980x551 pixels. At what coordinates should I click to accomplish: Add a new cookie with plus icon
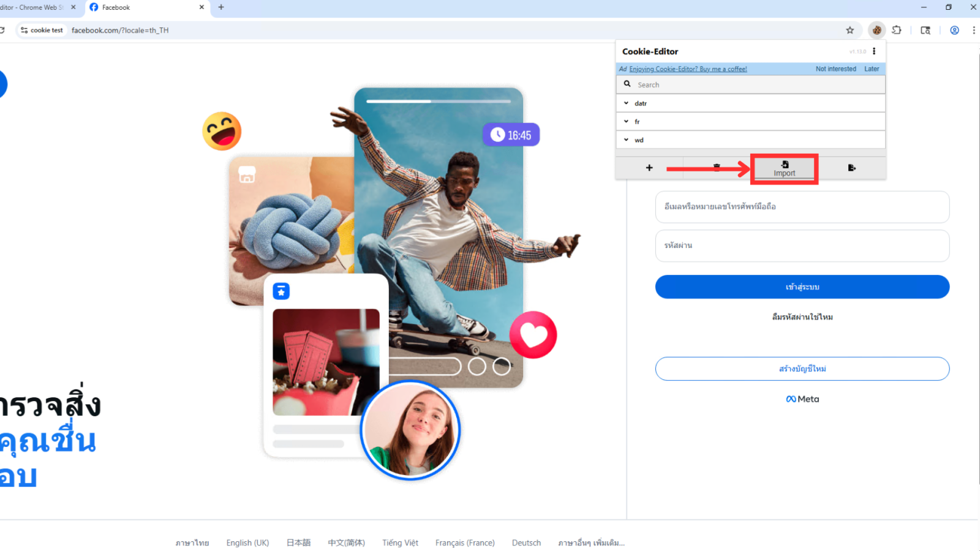[649, 168]
